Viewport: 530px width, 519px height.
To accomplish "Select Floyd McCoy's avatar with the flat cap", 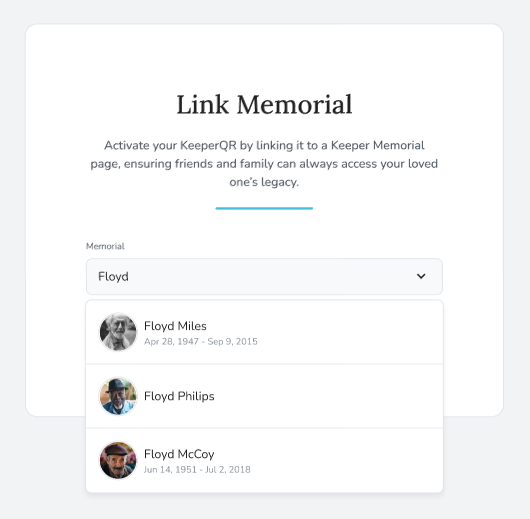I will coord(118,460).
